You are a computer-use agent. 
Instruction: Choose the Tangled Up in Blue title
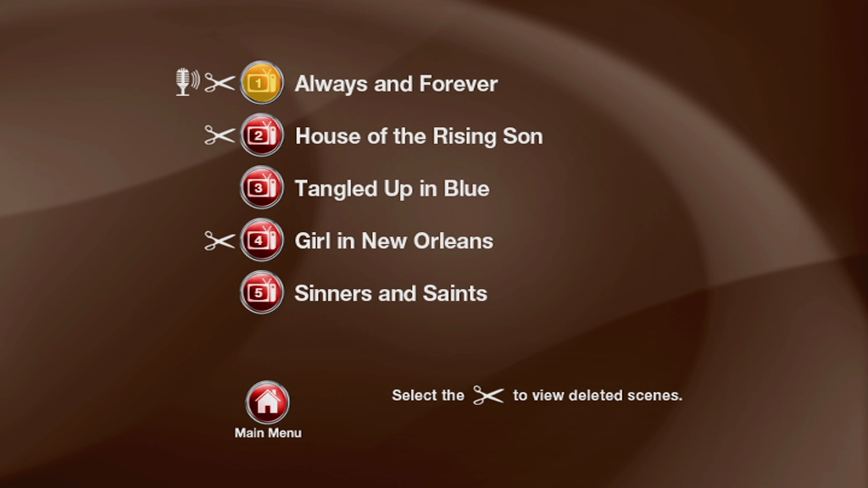392,189
